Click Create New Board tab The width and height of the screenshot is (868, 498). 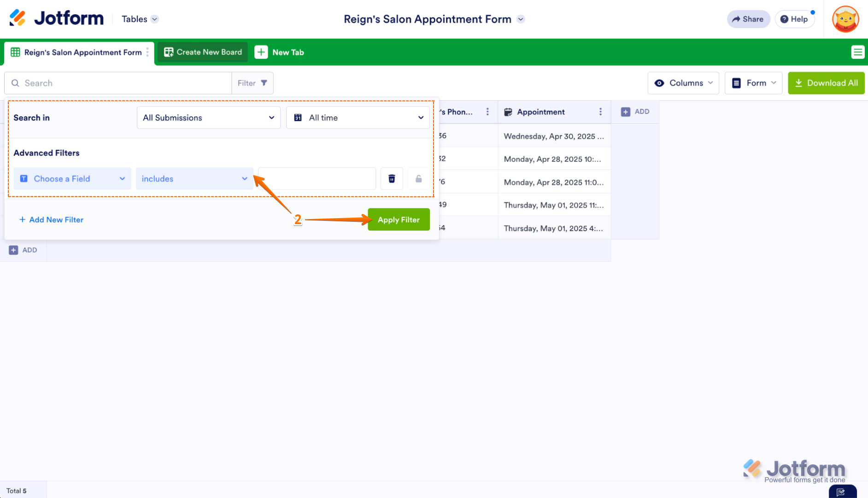(203, 52)
